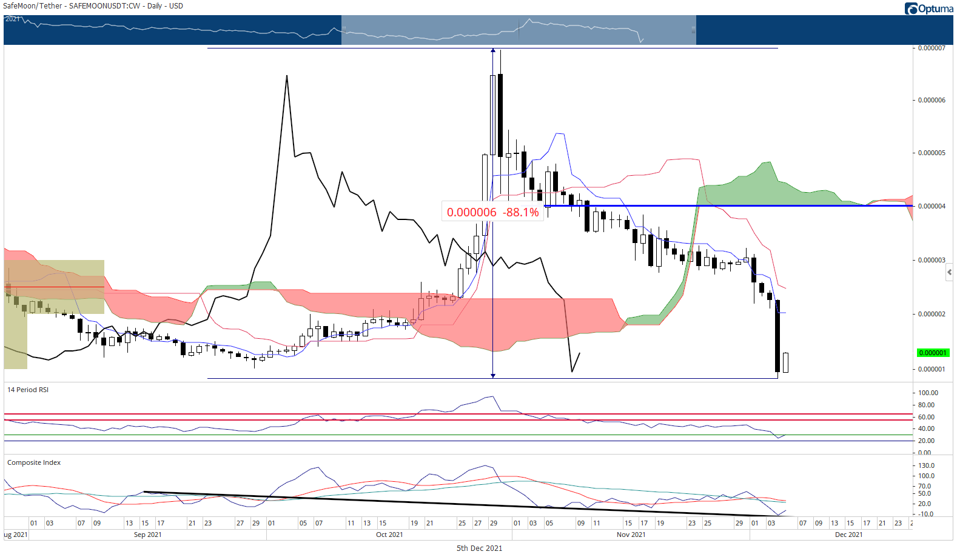The width and height of the screenshot is (957, 560).
Task: Click the 2021 label in the navigator bar
Action: point(13,19)
